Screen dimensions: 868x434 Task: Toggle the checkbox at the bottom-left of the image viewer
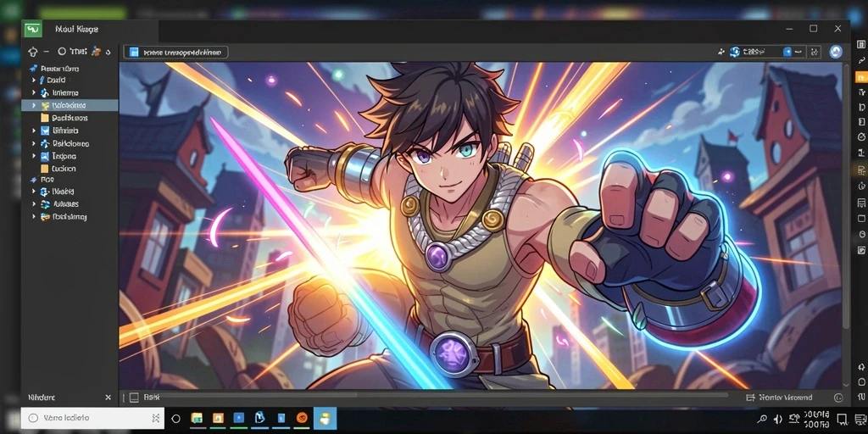(134, 398)
